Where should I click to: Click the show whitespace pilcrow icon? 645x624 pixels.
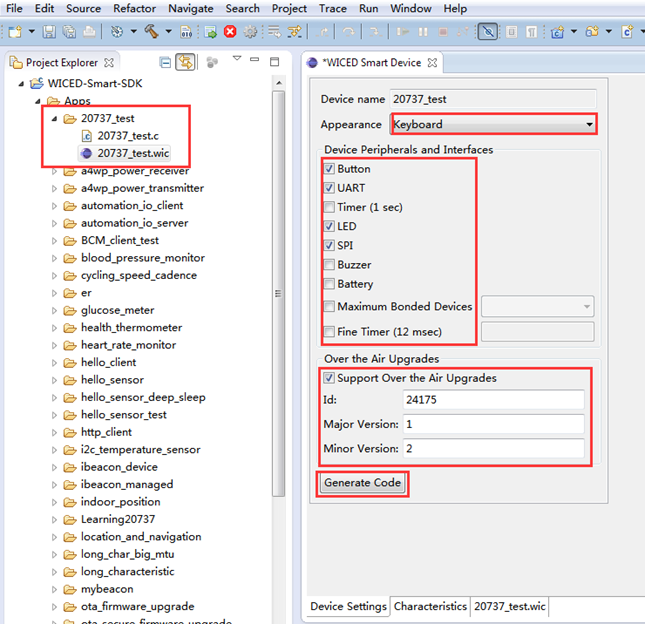(531, 32)
